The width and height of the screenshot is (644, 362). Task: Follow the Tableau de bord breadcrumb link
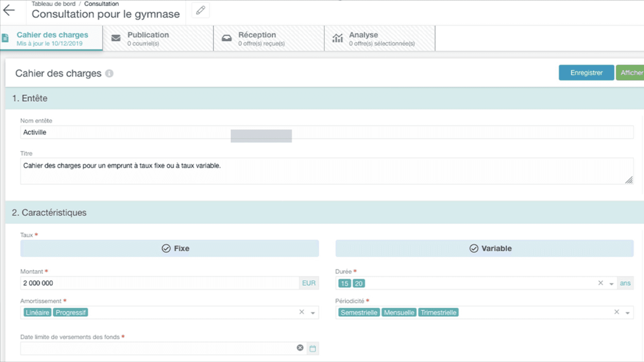[x=53, y=4]
